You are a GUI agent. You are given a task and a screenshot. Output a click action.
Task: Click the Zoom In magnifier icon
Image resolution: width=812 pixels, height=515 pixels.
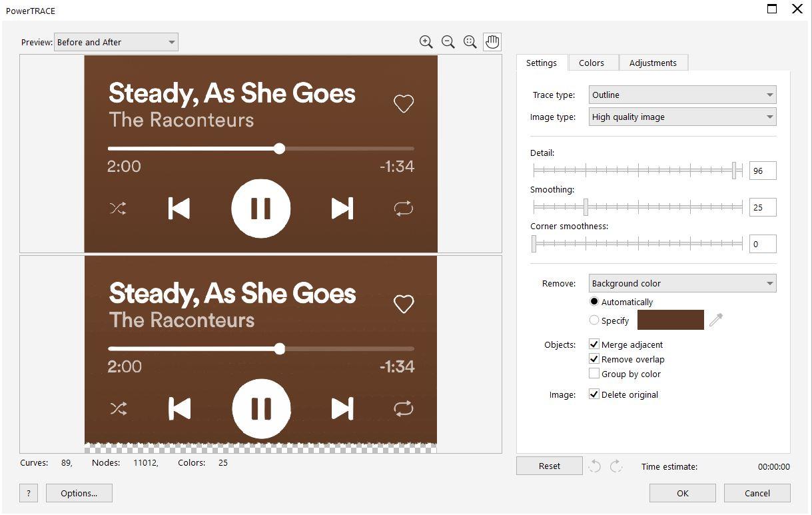click(x=426, y=42)
